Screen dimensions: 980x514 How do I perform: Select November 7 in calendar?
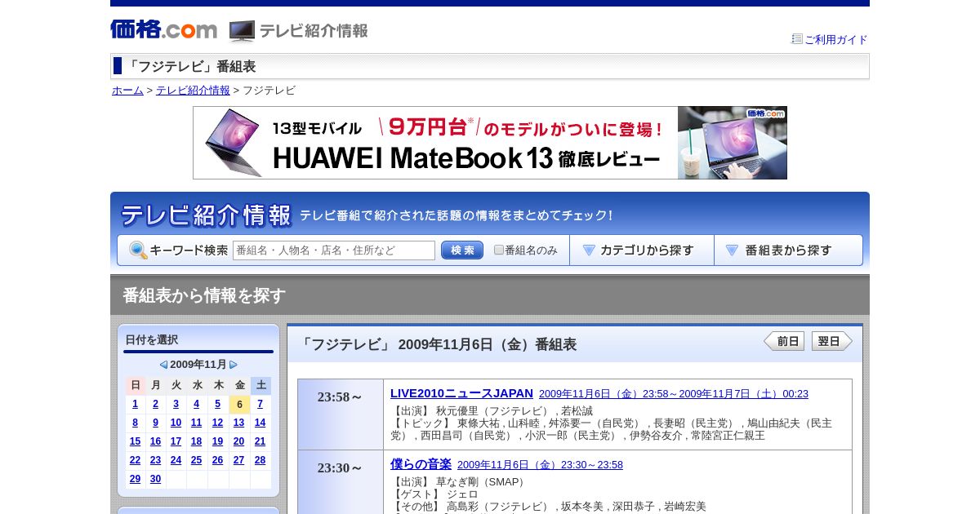coord(261,404)
